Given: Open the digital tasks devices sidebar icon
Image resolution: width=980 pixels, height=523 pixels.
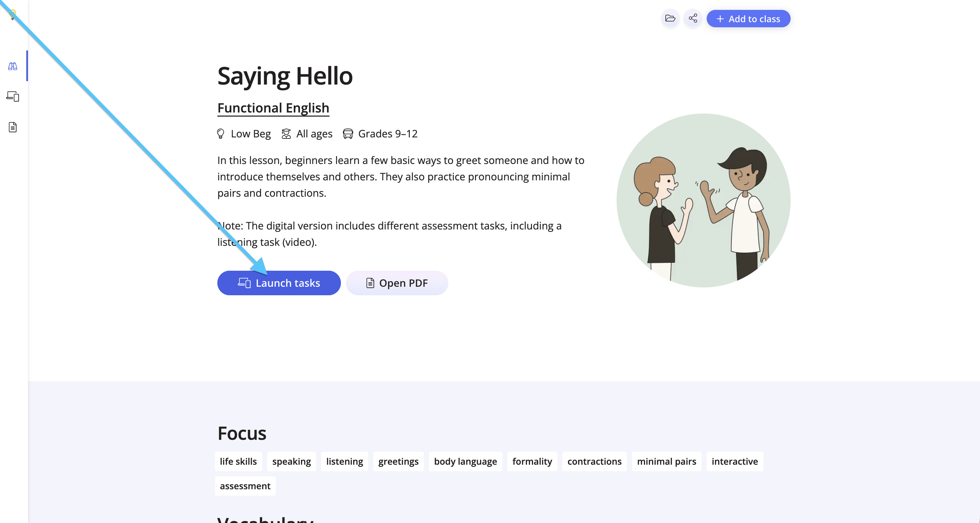Looking at the screenshot, I should 13,96.
